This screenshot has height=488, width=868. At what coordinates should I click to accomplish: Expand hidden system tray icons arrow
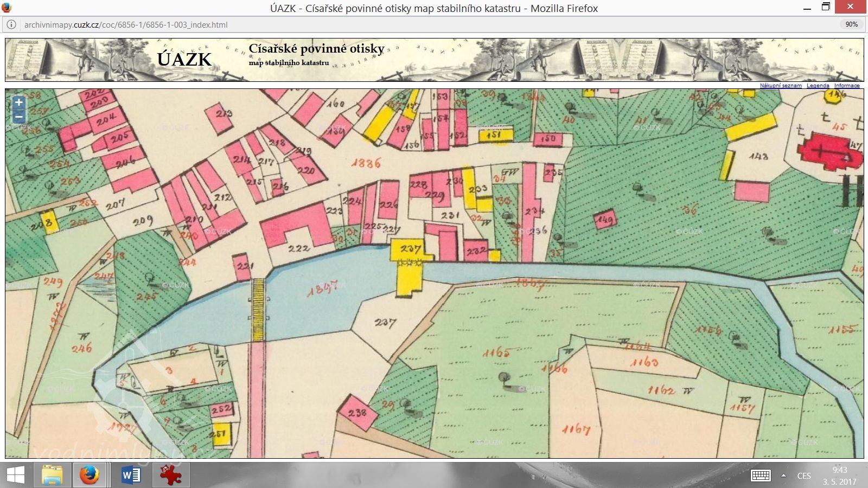783,476
